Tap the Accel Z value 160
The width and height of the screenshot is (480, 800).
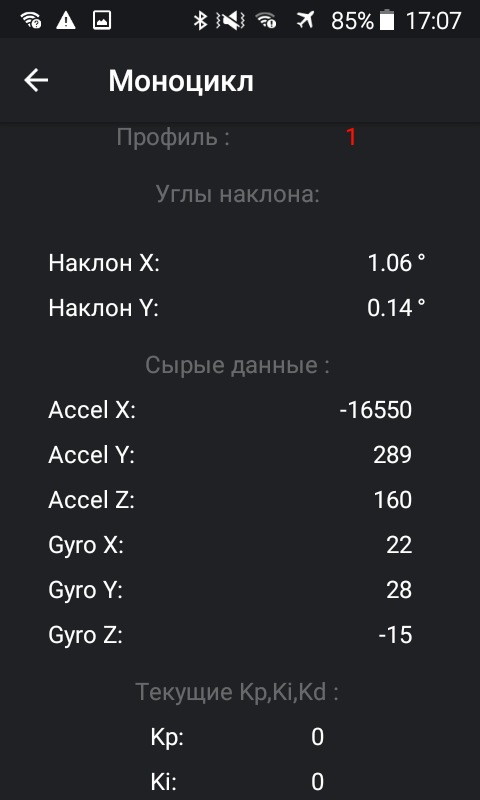click(393, 500)
